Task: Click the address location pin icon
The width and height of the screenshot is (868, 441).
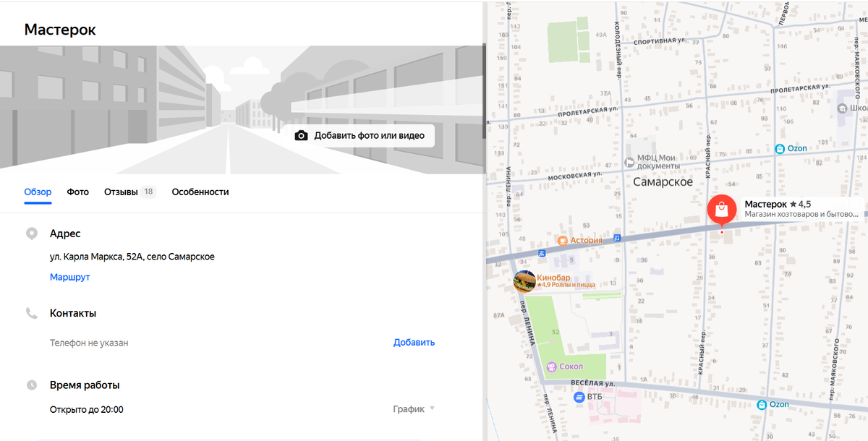Action: point(31,234)
